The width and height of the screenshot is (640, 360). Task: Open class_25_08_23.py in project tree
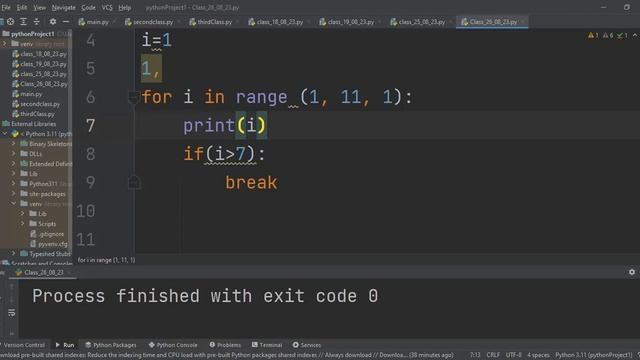pyautogui.click(x=42, y=74)
